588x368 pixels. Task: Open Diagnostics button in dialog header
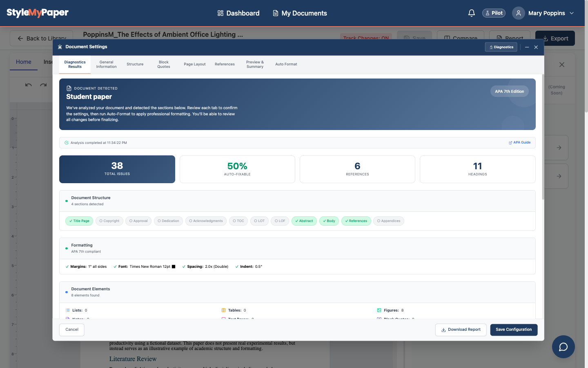pyautogui.click(x=501, y=47)
